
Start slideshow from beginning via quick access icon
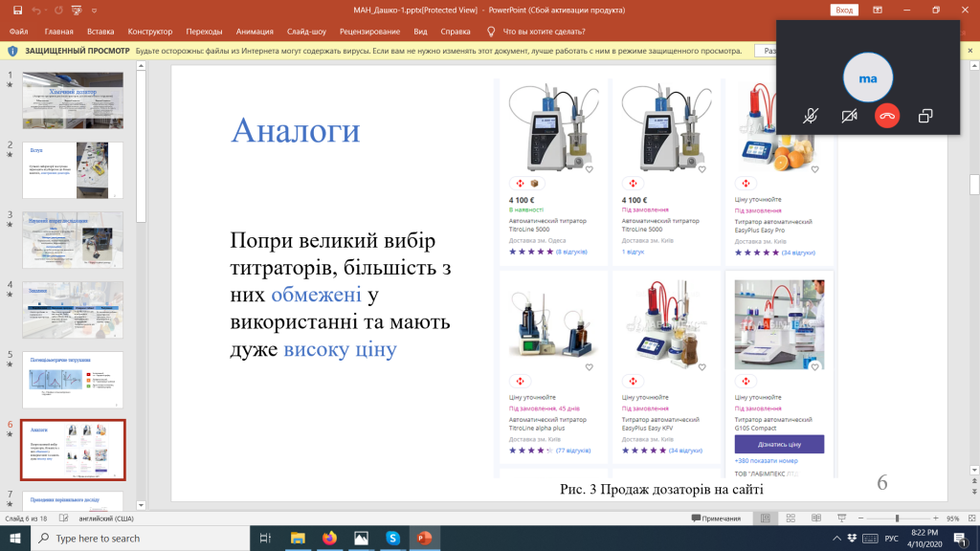click(77, 10)
